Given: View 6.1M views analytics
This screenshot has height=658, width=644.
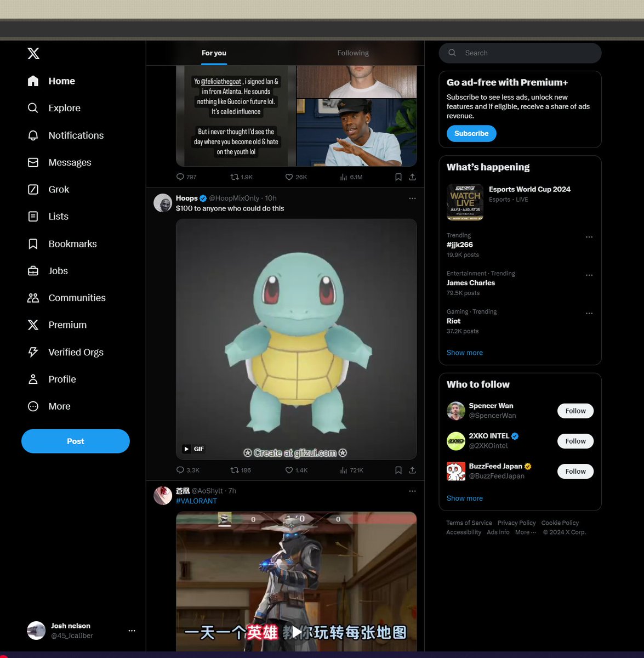Looking at the screenshot, I should [x=351, y=177].
